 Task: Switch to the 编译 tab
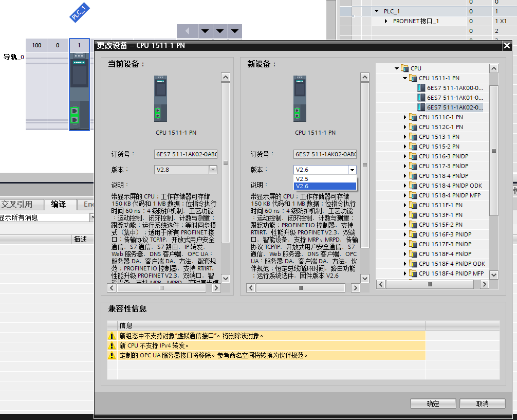(x=59, y=205)
